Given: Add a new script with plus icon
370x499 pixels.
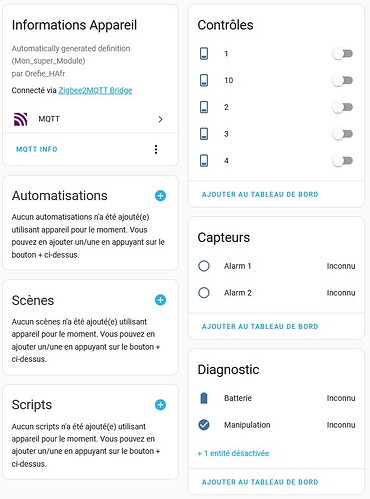Looking at the screenshot, I should pos(160,405).
